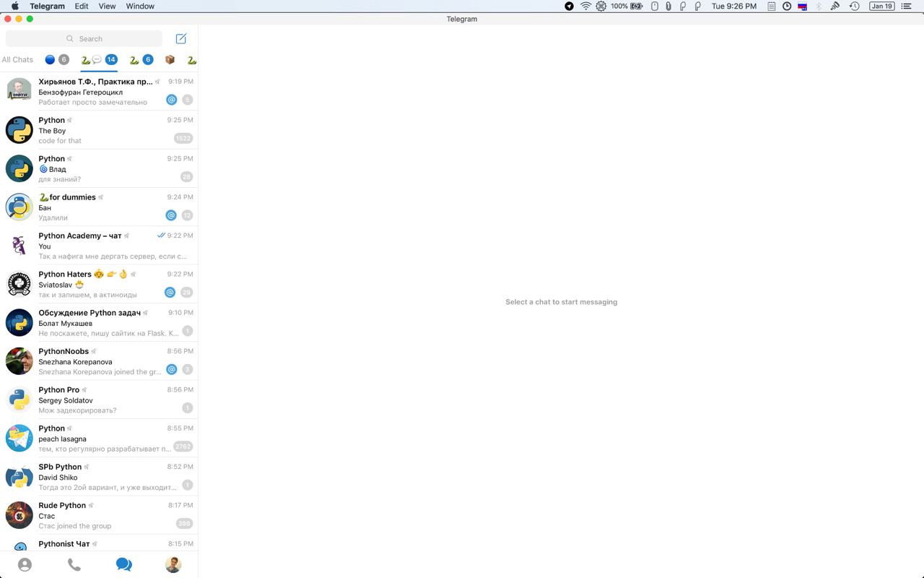This screenshot has height=578, width=924.
Task: Click the Python Pro group avatar
Action: 19,400
